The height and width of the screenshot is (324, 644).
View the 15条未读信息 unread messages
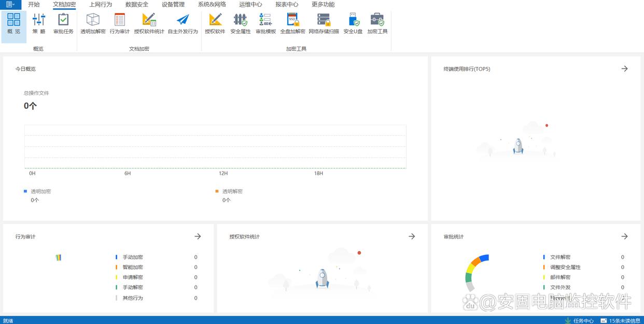pos(621,320)
